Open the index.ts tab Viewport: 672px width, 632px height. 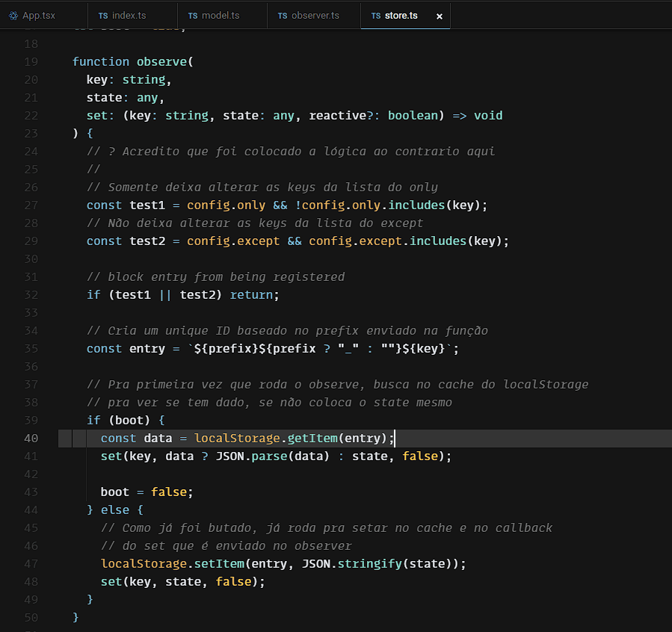129,16
